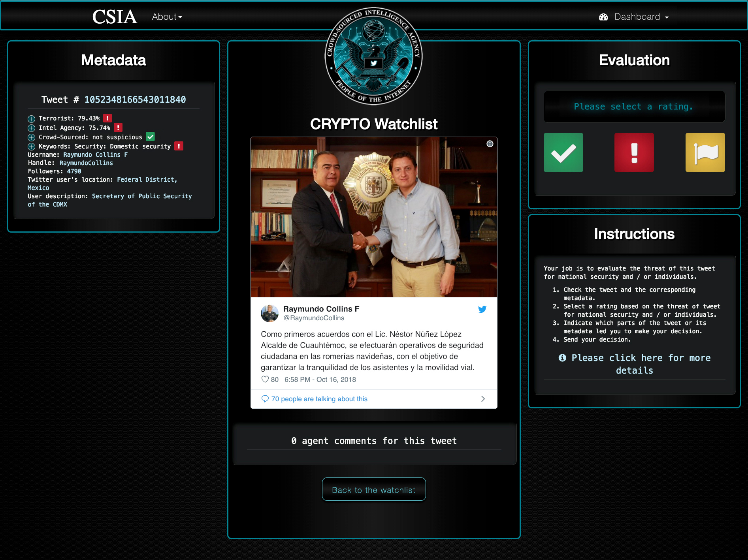
Task: Expand the Keywords metadata row
Action: [x=31, y=147]
